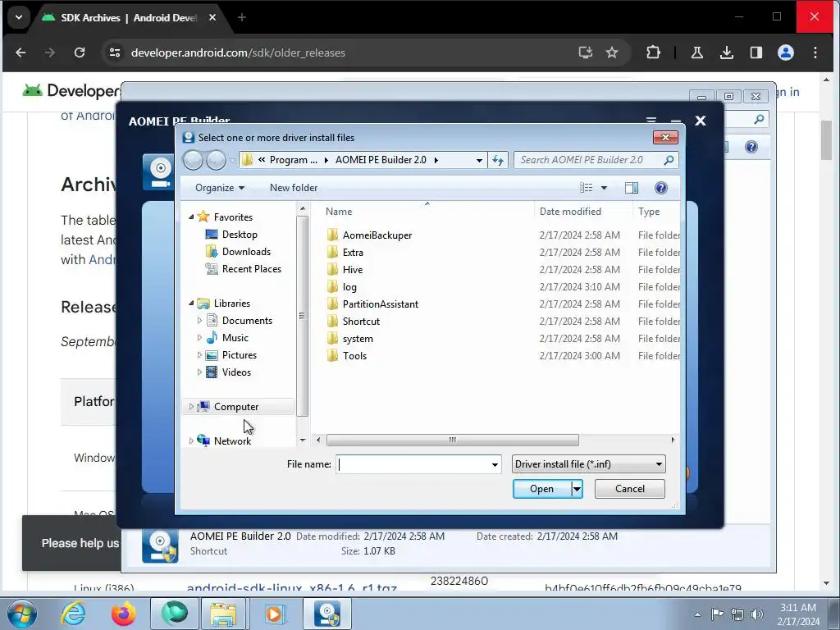Select the system folder
Viewport: 840px width, 630px height.
coord(358,339)
